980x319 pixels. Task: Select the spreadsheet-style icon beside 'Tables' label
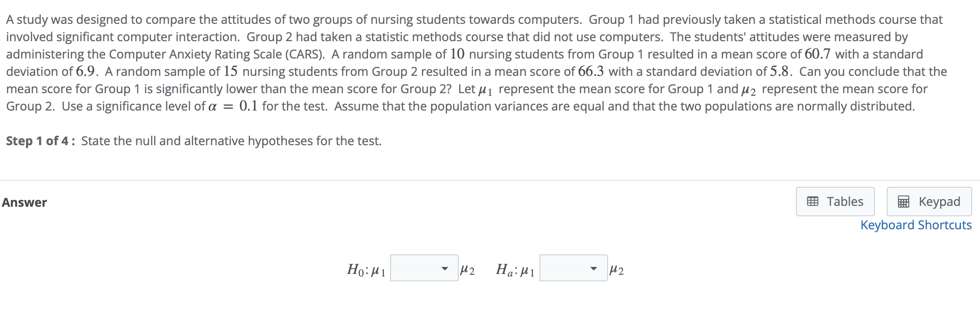[x=813, y=201]
